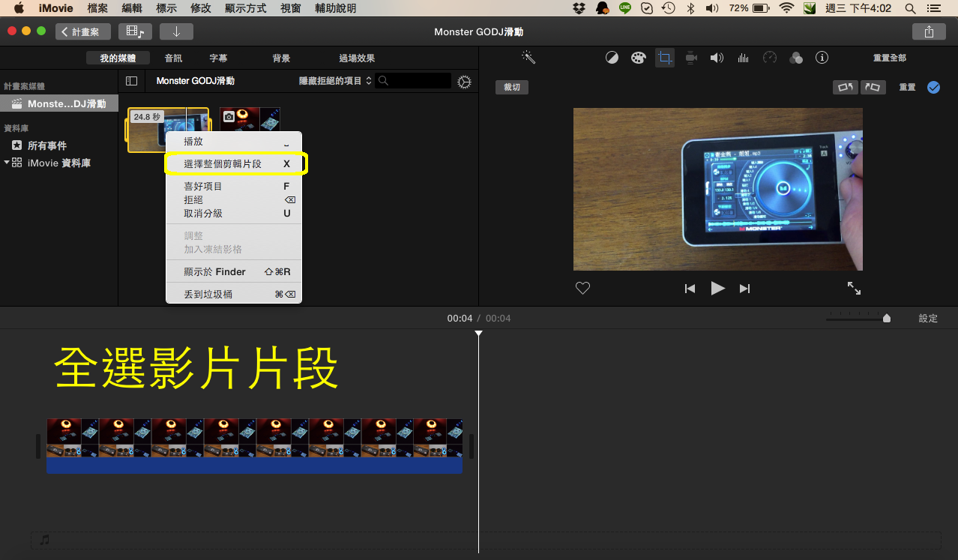Open the volume speaker adjustment
Screen dimensions: 958x560
717,58
